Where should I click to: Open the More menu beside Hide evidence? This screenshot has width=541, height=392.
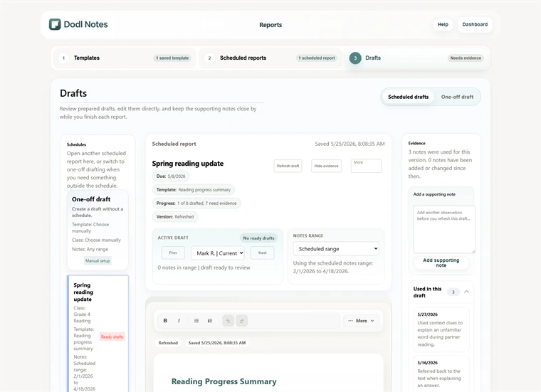366,166
